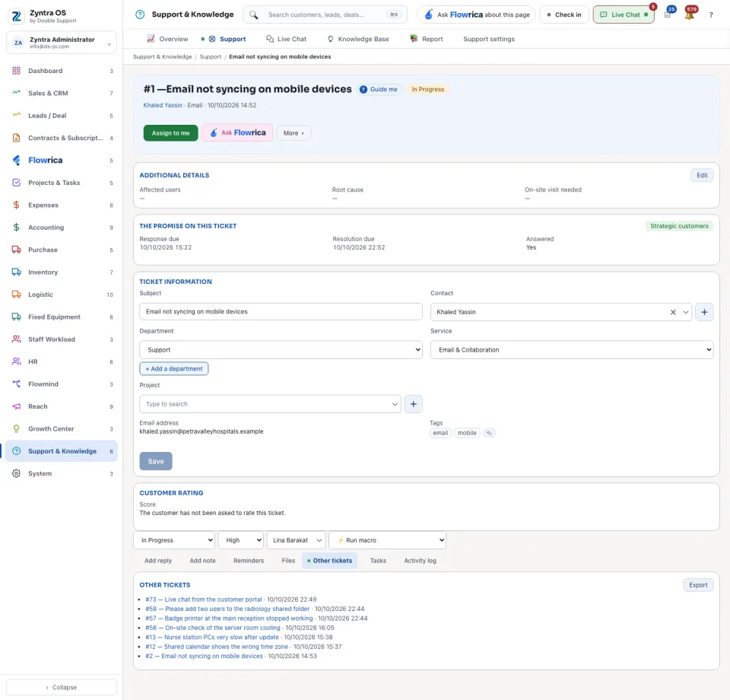Viewport: 730px width, 700px height.
Task: Select the Flowrica sidebar icon
Action: click(x=16, y=161)
